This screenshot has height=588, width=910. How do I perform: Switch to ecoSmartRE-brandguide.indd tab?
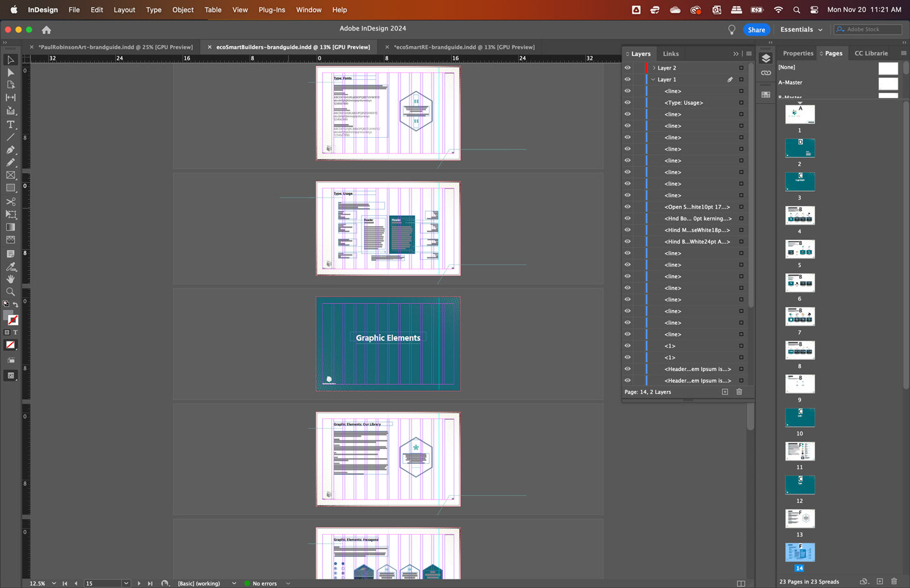click(464, 47)
